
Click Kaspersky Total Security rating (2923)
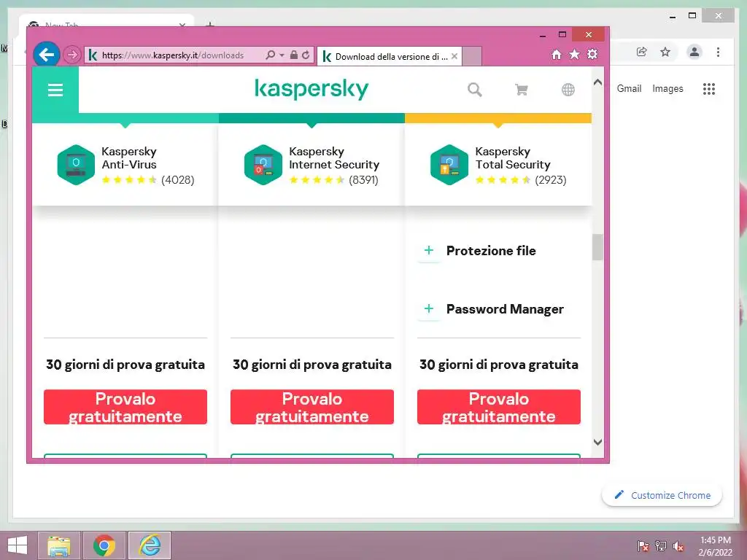(x=521, y=180)
